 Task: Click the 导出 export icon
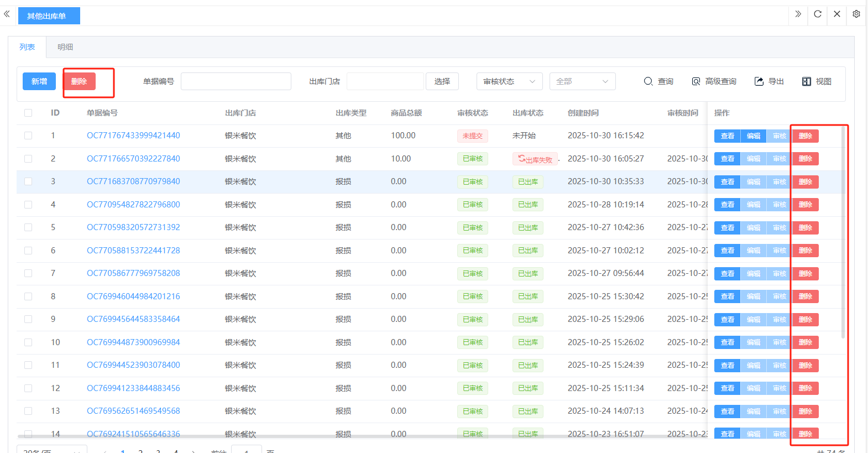pyautogui.click(x=759, y=81)
